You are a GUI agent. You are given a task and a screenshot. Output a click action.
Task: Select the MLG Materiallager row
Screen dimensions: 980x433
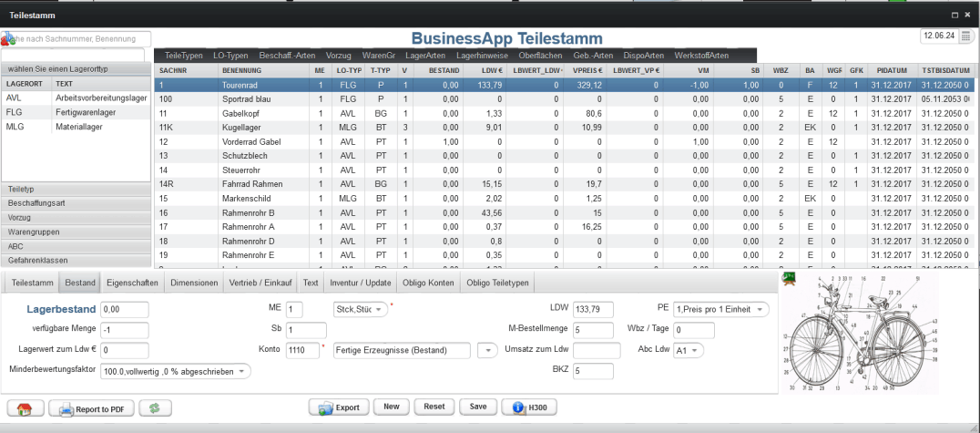tap(77, 127)
